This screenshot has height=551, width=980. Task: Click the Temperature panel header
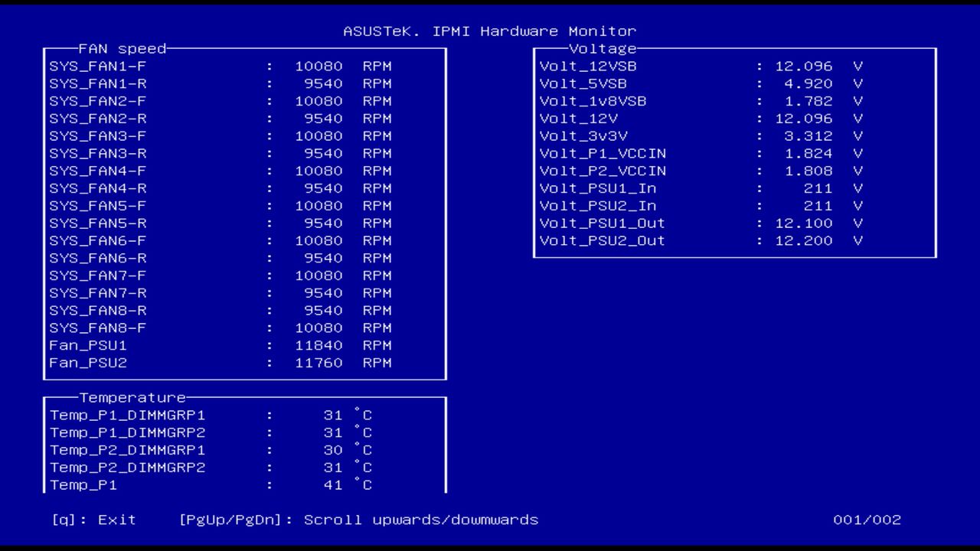130,397
